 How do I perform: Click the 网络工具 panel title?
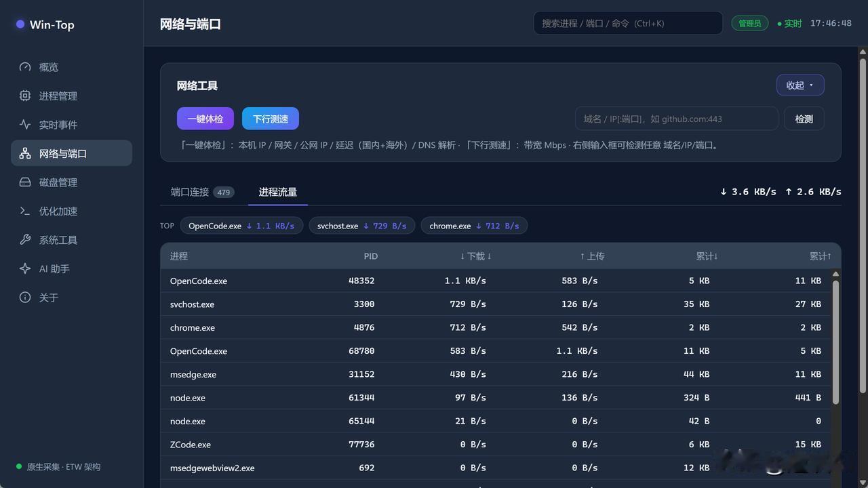[197, 85]
